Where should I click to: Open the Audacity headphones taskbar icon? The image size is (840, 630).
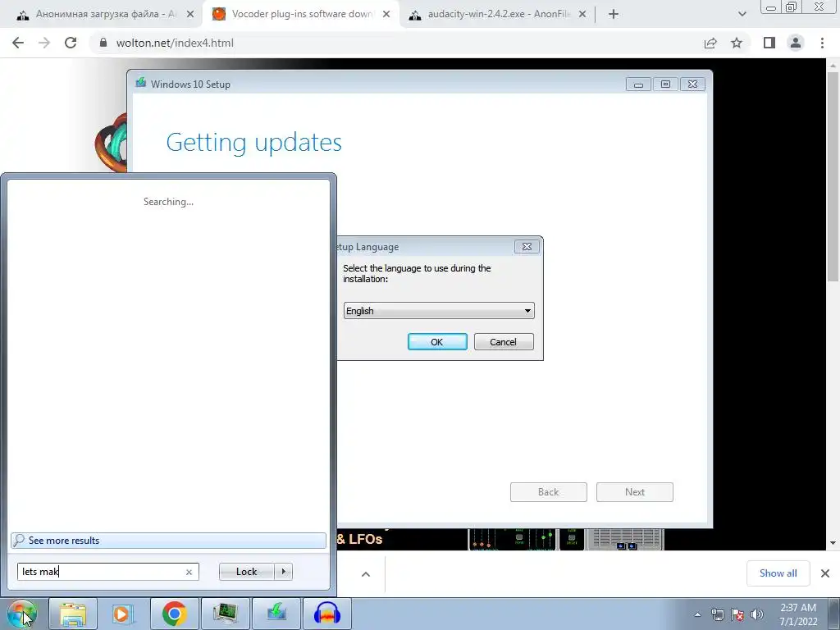327,614
